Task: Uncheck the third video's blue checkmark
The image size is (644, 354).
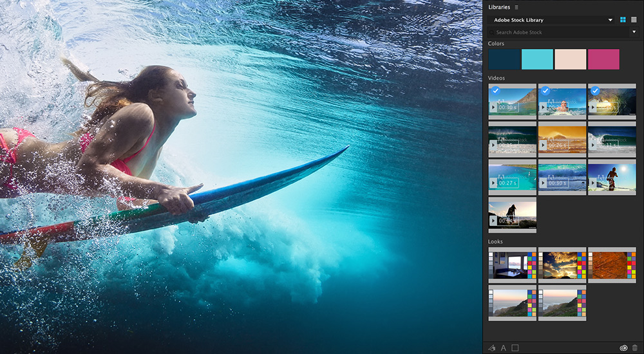Action: (594, 91)
